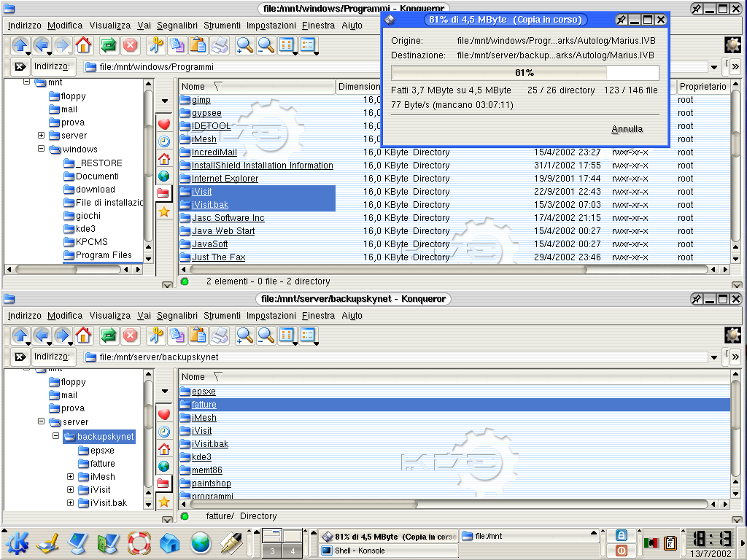747x560 pixels.
Task: Toggle the star Bookmarks tab in lower sidebar
Action: [x=164, y=502]
